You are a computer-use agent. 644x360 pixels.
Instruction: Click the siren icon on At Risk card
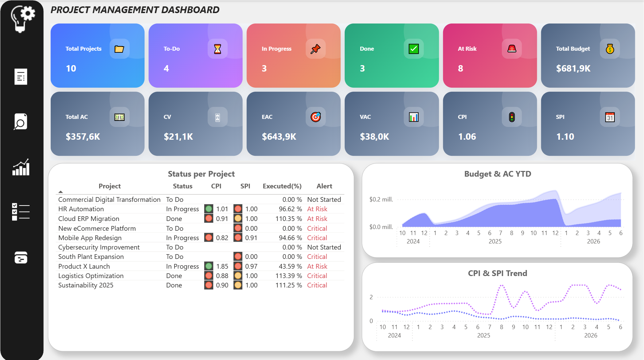(x=512, y=49)
